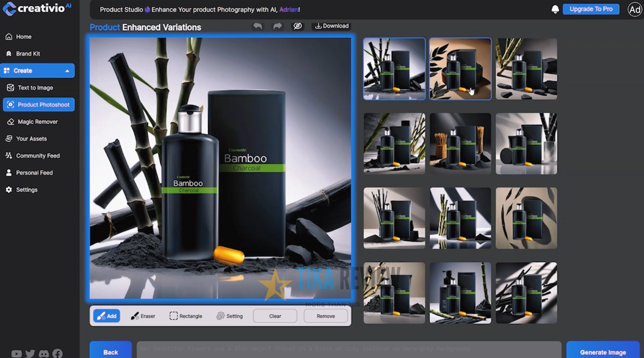Open the notifications bell
The image size is (644, 358).
point(555,9)
